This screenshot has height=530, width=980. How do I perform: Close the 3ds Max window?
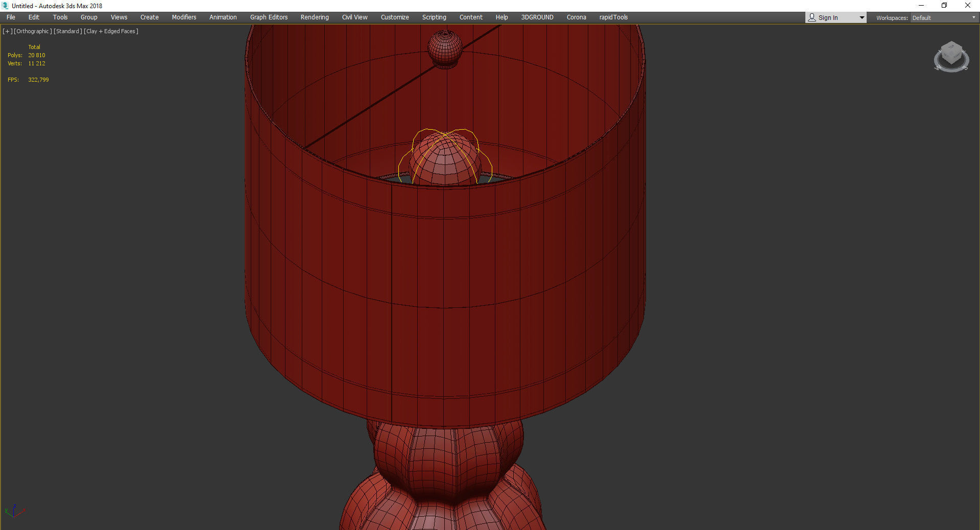(968, 6)
